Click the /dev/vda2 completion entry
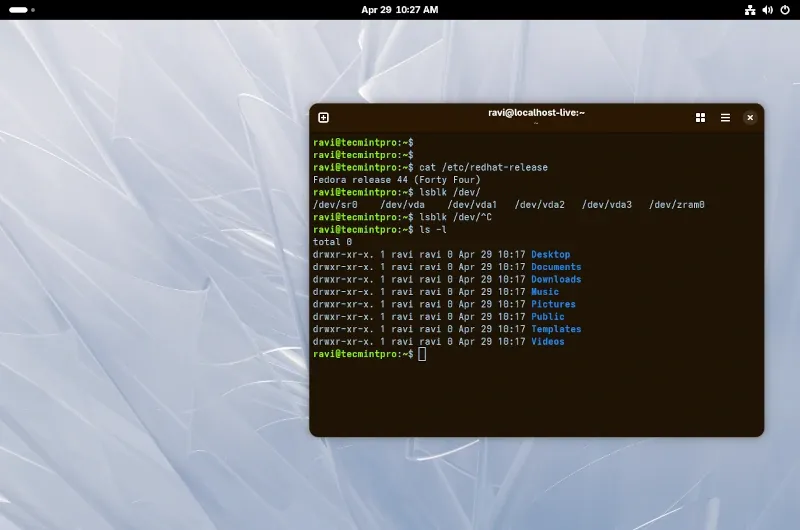Image resolution: width=800 pixels, height=530 pixels. (x=539, y=205)
